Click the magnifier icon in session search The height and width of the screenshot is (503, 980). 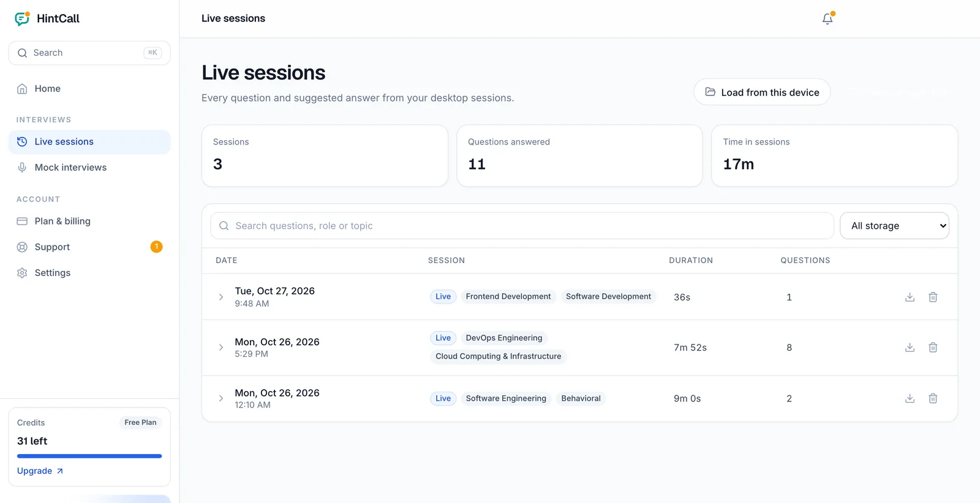pos(224,226)
